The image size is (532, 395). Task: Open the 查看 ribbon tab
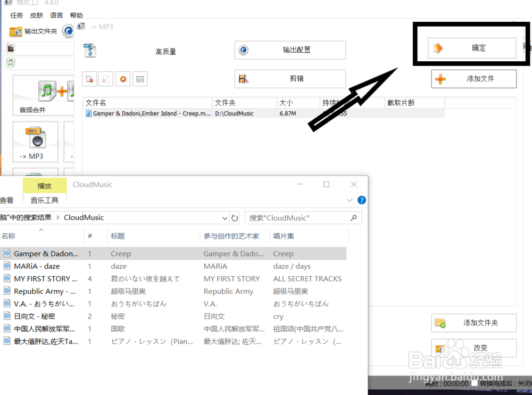tap(7, 200)
